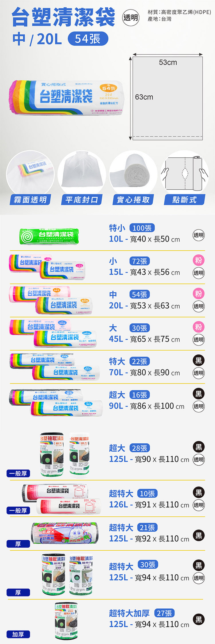This screenshot has width=215, height=644.
Task: Click the 100張 count tag for 特小
Action: [x=142, y=228]
